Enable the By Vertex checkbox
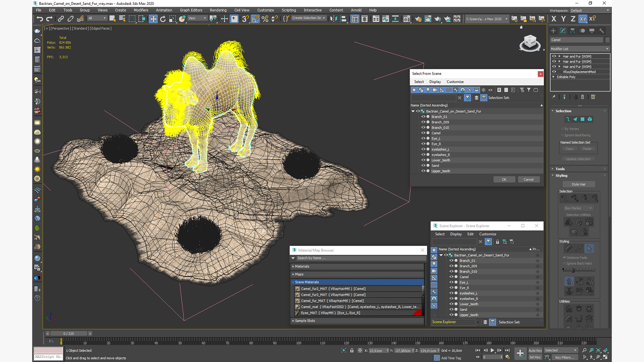644x362 pixels. pyautogui.click(x=562, y=129)
